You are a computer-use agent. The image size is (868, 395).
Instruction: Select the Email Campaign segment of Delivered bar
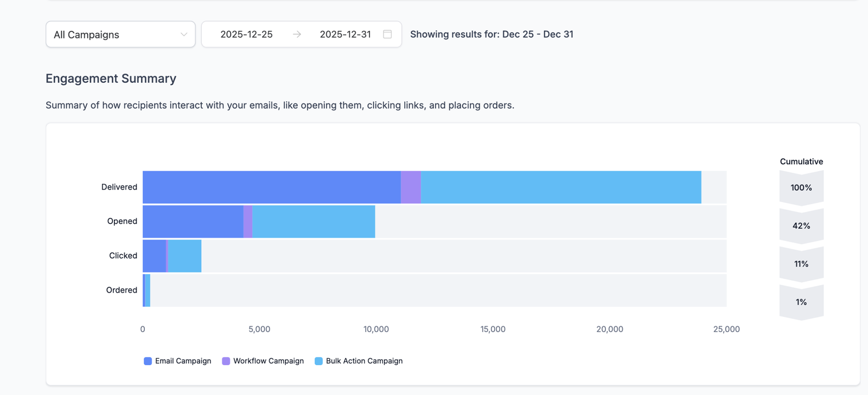(271, 187)
